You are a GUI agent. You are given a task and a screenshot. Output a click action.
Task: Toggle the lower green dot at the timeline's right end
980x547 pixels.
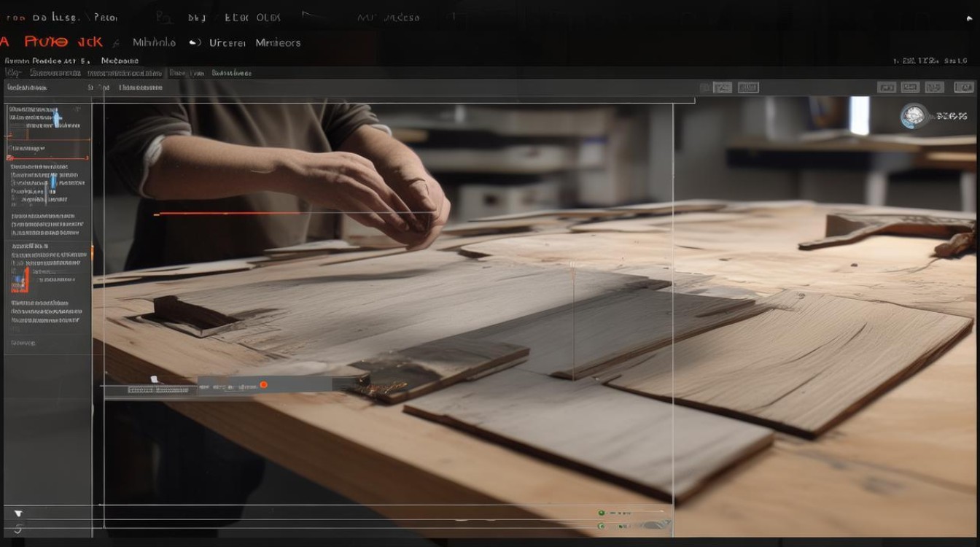point(602,525)
